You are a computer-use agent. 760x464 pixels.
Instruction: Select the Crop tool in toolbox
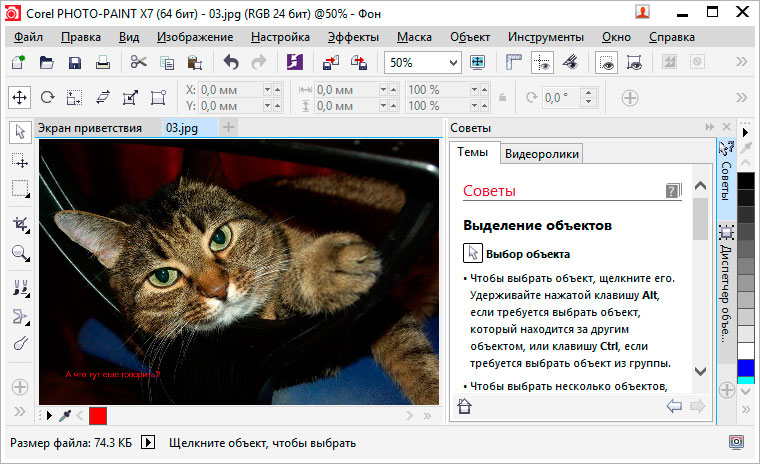pyautogui.click(x=20, y=224)
